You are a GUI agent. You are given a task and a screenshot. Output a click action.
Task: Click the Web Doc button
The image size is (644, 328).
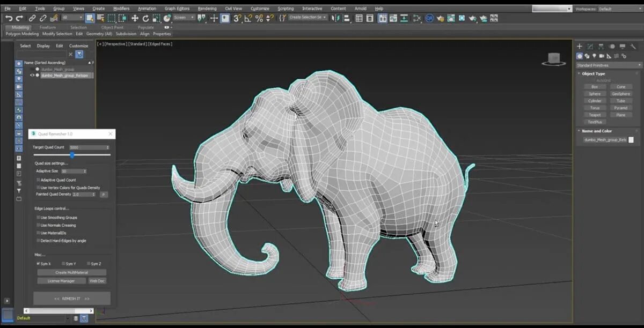coord(97,281)
